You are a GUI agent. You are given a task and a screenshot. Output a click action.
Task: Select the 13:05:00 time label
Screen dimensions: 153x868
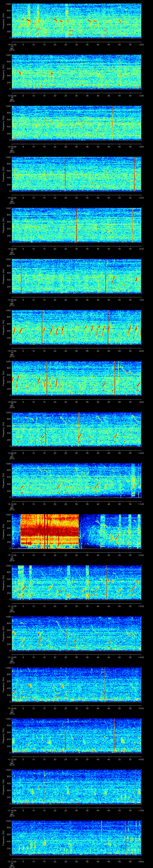click(x=12, y=248)
